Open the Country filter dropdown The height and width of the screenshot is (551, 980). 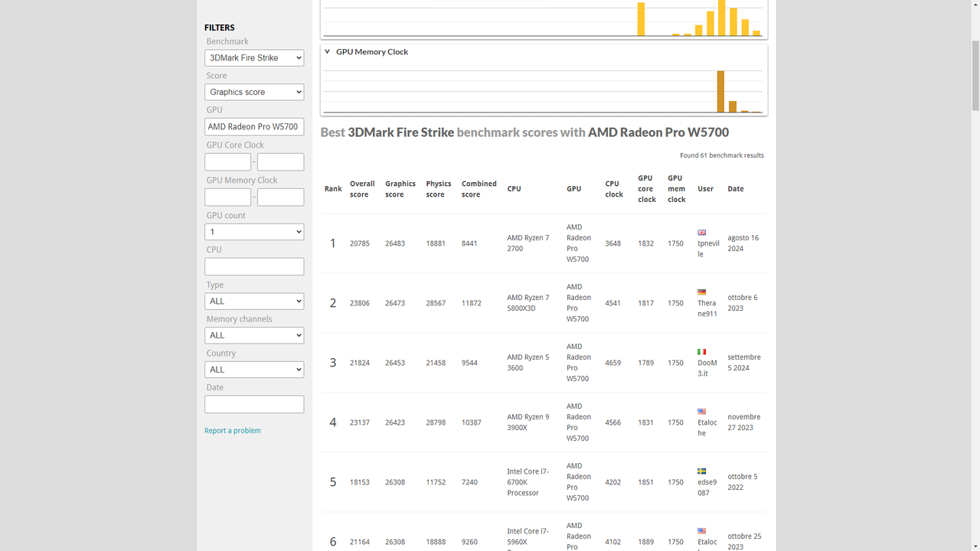click(254, 370)
